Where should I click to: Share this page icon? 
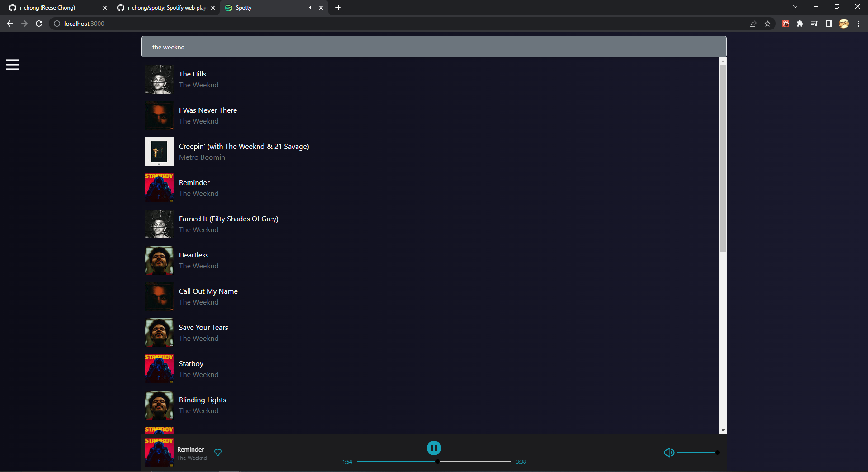point(753,24)
